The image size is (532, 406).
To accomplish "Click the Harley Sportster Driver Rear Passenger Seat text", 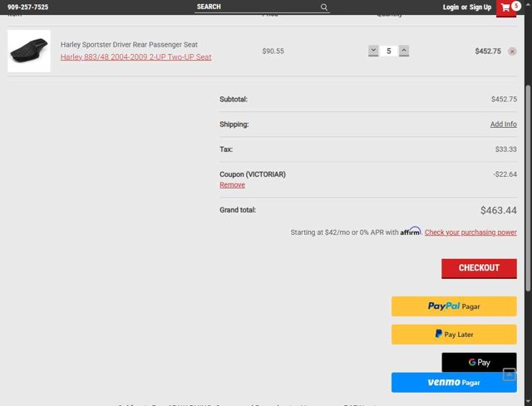I will pos(129,45).
